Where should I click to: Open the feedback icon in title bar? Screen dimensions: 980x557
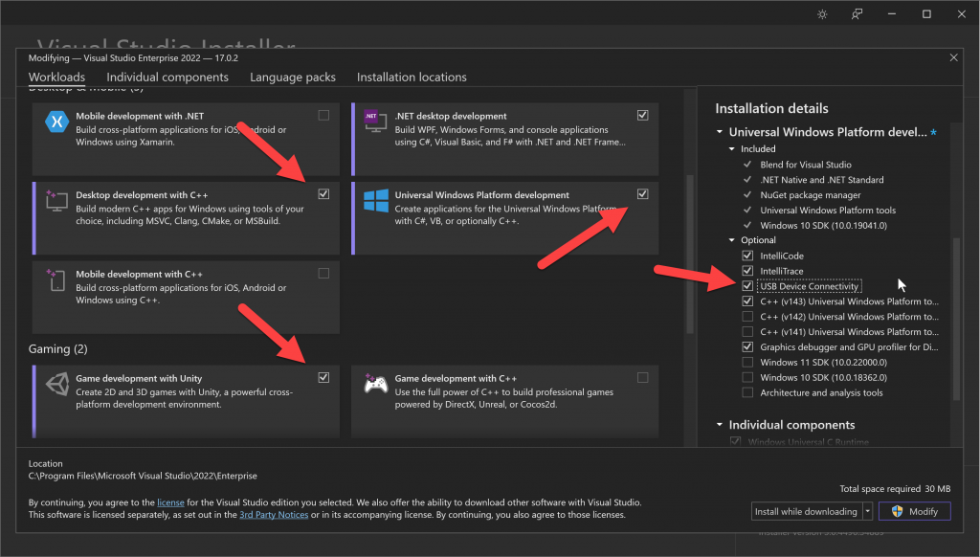(857, 13)
